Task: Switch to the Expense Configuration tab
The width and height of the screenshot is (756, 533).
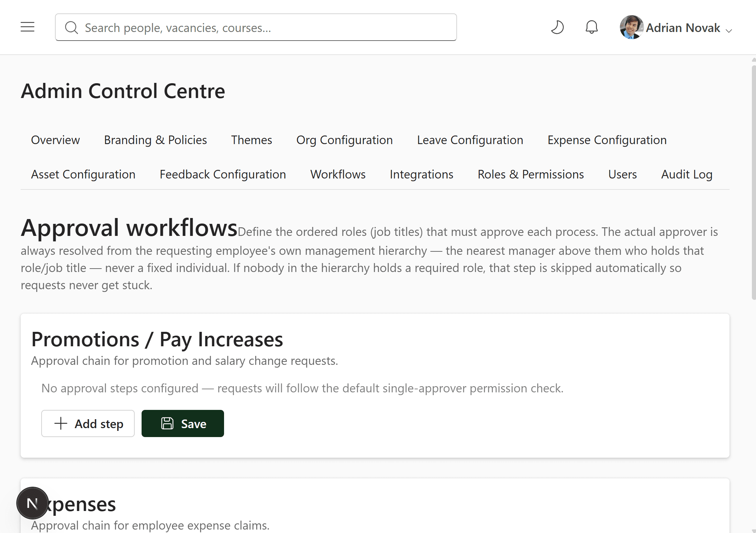Action: (x=607, y=140)
